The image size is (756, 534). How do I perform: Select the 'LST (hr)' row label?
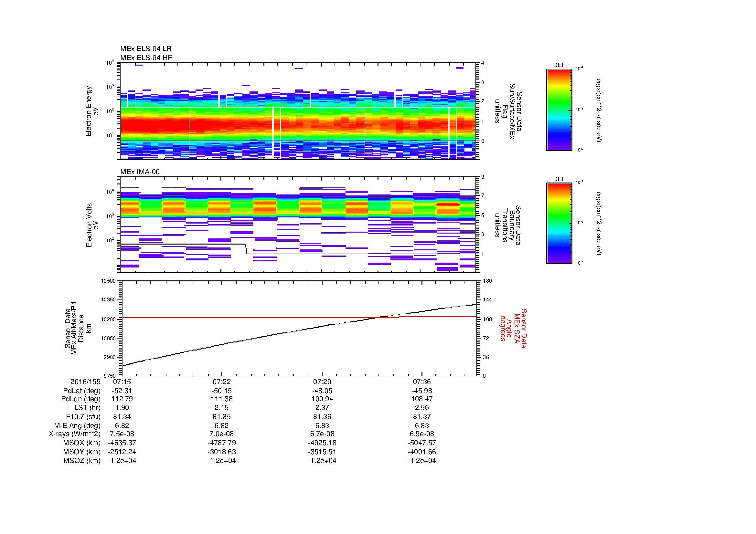[x=87, y=408]
